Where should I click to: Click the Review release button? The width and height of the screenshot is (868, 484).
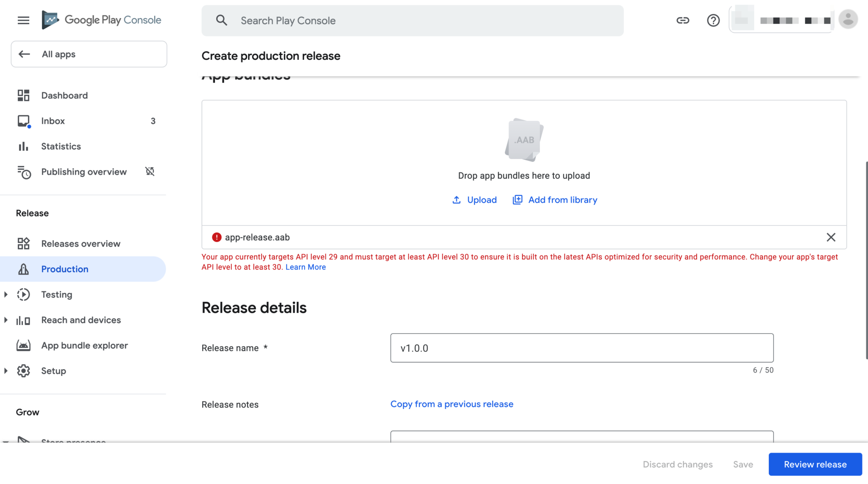click(x=815, y=464)
